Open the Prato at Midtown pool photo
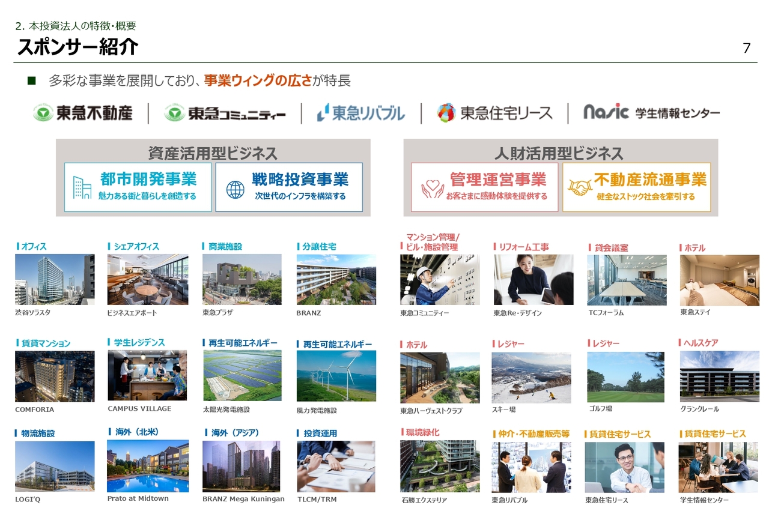This screenshot has height=532, width=769. (148, 466)
